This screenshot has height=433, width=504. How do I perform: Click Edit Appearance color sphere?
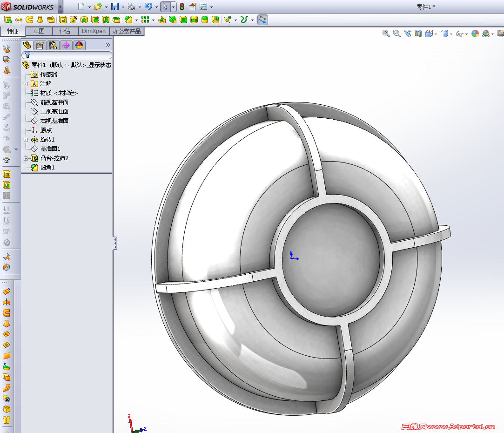click(x=475, y=34)
